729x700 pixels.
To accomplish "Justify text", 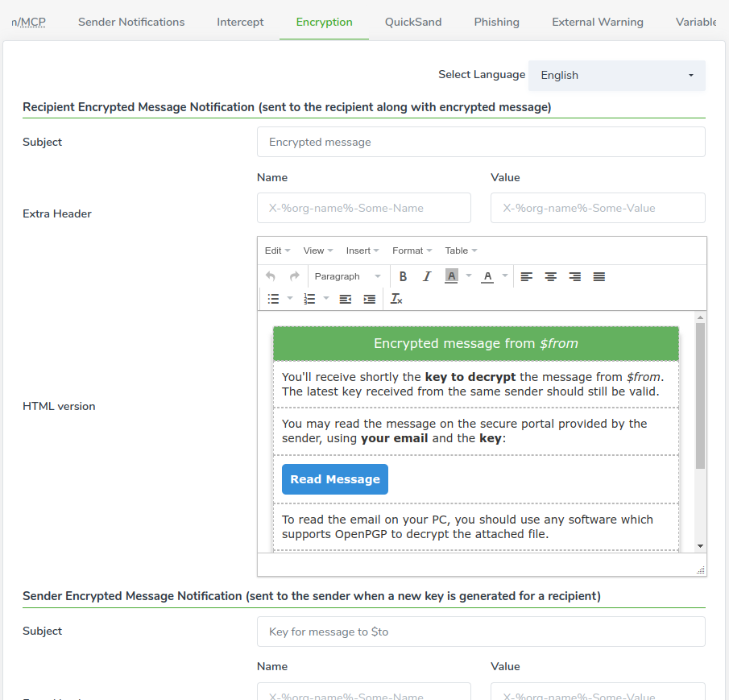I will pos(599,276).
